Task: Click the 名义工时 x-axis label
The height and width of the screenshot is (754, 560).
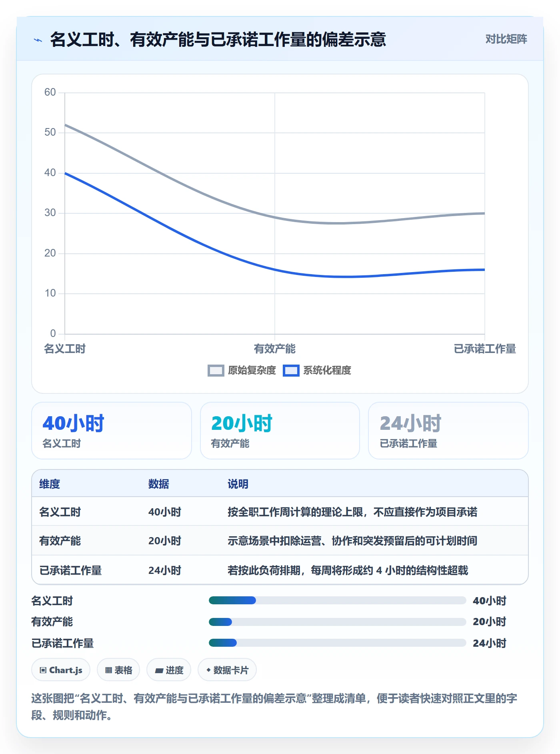Action: tap(65, 349)
